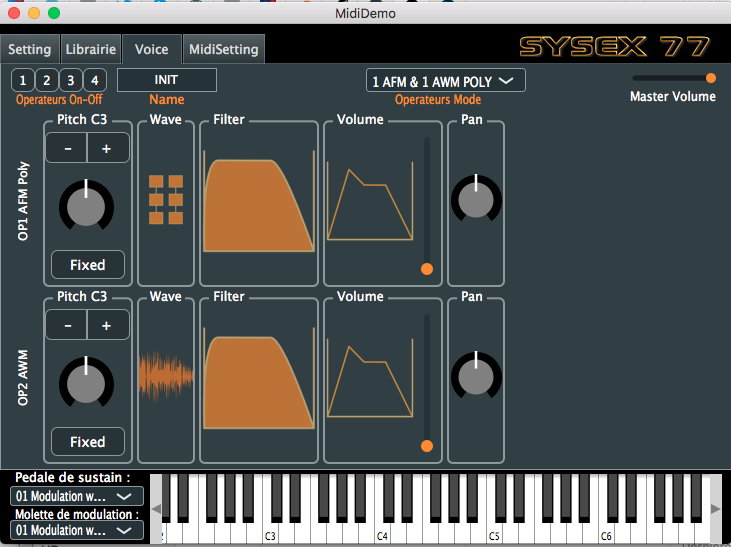
Task: Click the SYSEX 77 logo
Action: (x=614, y=47)
